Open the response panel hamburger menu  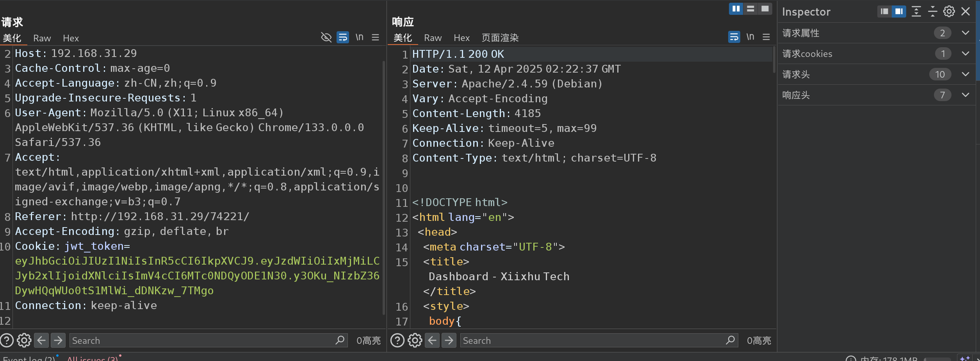766,37
